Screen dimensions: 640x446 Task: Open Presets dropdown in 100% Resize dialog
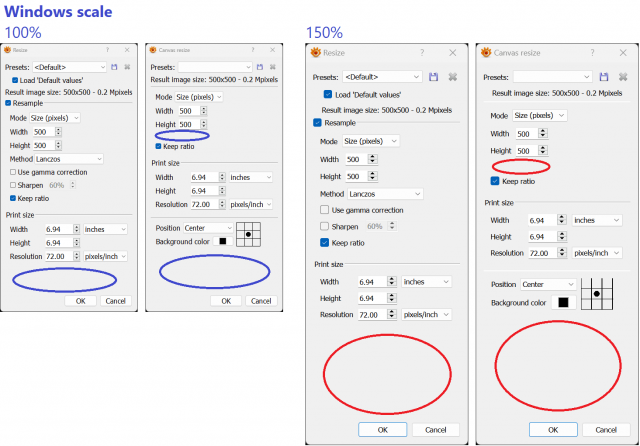[70, 67]
